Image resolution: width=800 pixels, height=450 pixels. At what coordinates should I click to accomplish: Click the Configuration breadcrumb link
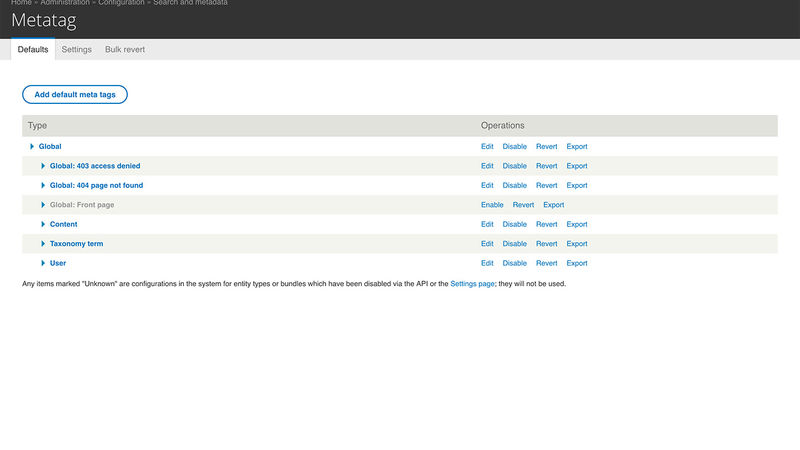pyautogui.click(x=121, y=3)
